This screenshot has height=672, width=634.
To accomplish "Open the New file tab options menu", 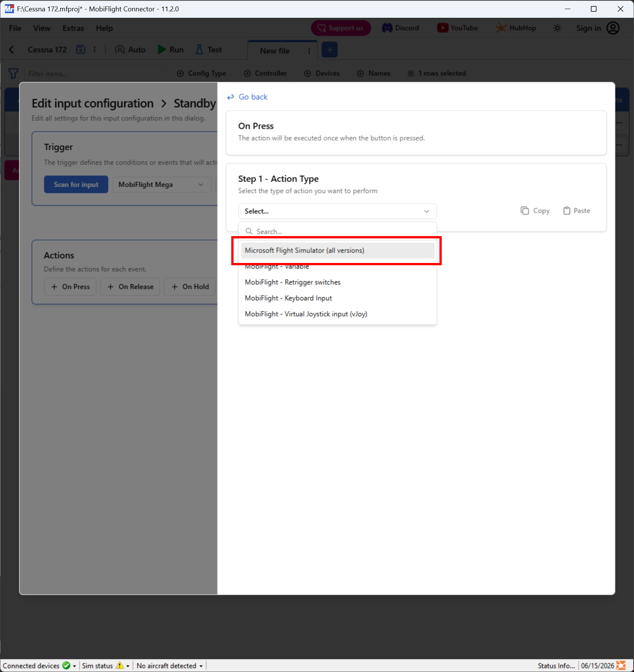I will point(309,51).
